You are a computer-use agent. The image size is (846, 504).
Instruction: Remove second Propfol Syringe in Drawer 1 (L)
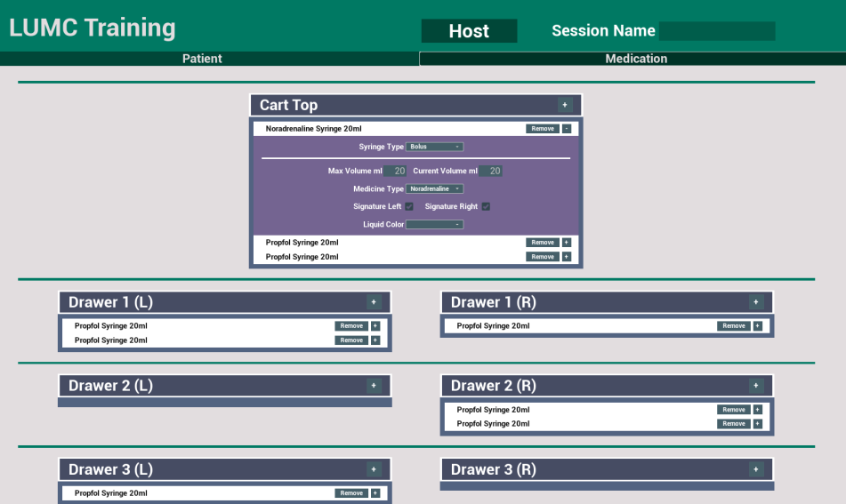(351, 340)
